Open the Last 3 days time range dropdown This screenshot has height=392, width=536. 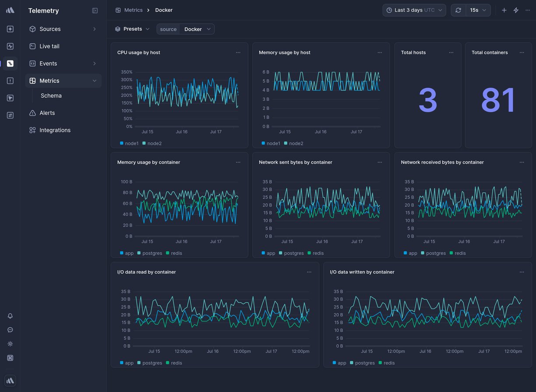click(x=414, y=10)
